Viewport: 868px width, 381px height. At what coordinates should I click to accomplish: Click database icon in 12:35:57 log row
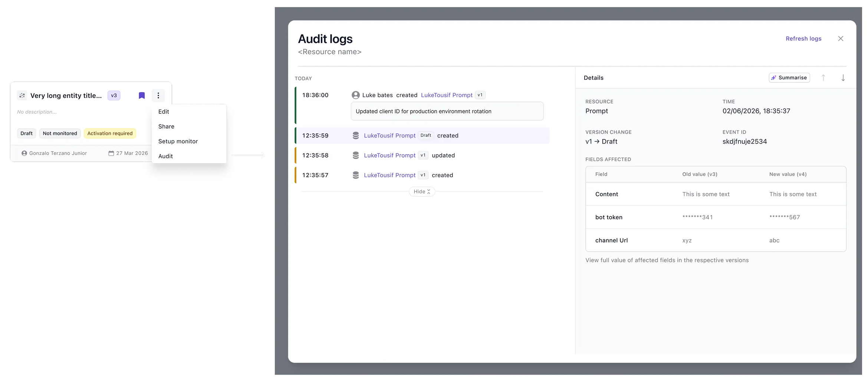coord(355,175)
